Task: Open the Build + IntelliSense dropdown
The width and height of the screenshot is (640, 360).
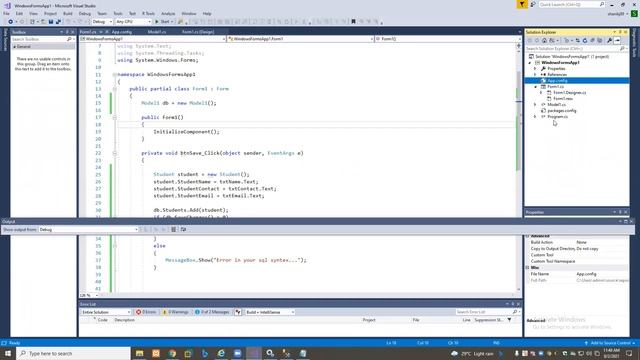Action: tap(270, 312)
